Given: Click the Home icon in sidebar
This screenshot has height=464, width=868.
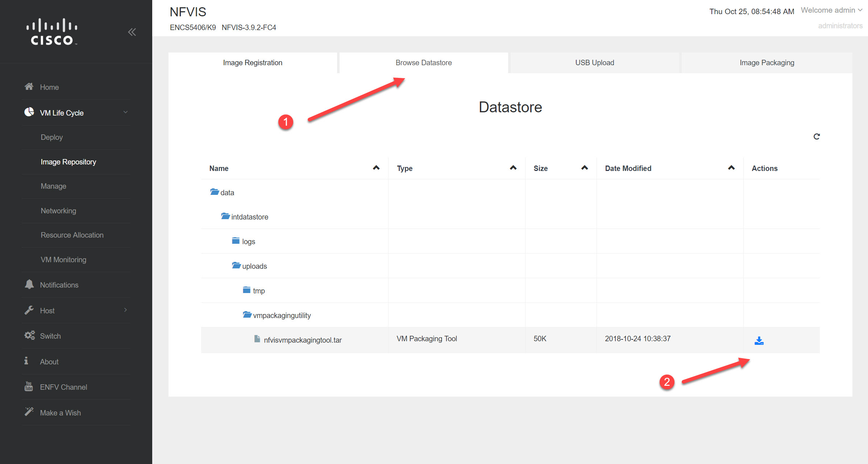Looking at the screenshot, I should point(29,86).
